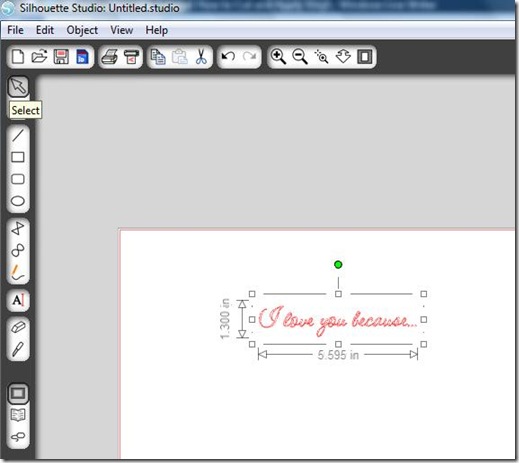Image resolution: width=519 pixels, height=463 pixels.
Task: Pick the Rounded Rectangle tool
Action: [18, 179]
